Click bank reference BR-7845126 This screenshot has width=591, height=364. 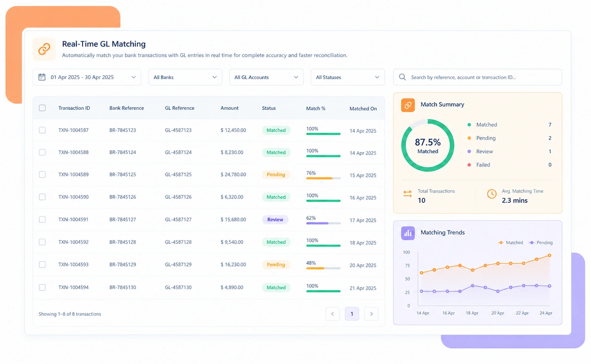[x=123, y=197]
